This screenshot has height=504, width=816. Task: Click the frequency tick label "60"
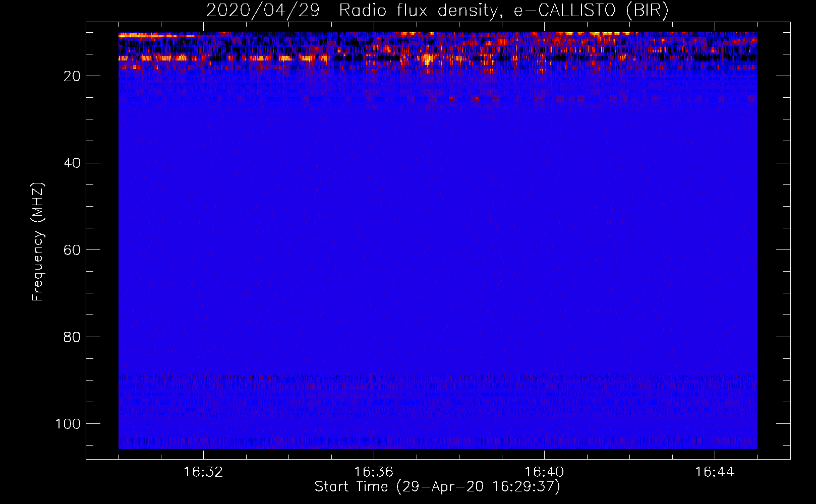pyautogui.click(x=72, y=250)
